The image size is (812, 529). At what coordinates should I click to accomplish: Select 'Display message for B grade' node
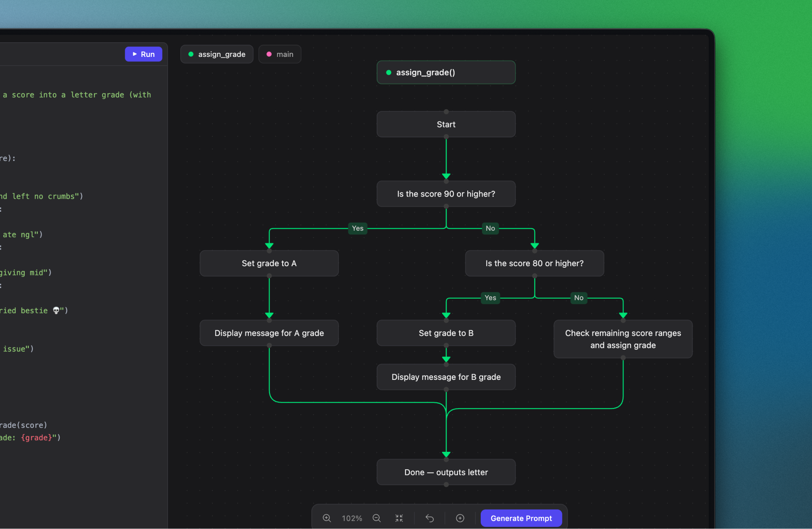click(446, 377)
